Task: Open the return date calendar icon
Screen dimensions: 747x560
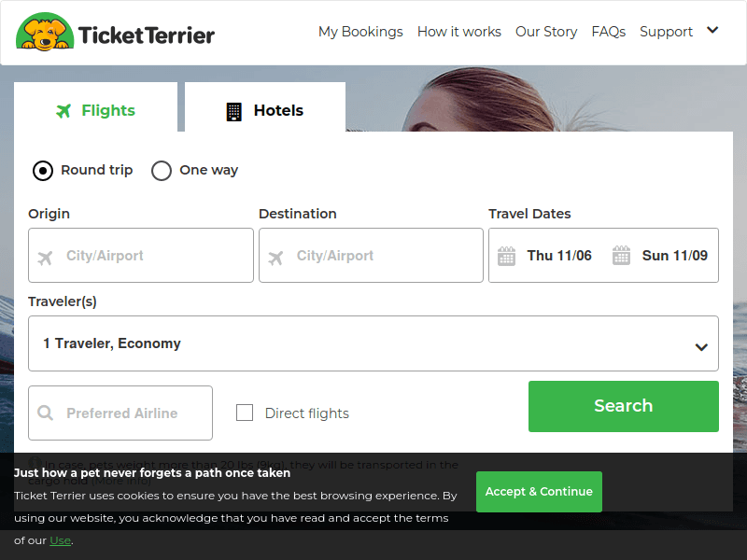Action: [x=622, y=254]
